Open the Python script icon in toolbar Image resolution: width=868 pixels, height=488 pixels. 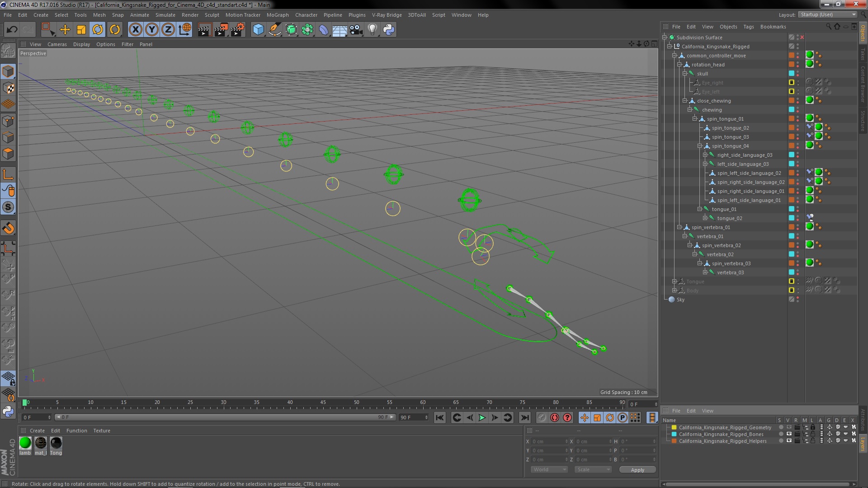pos(389,30)
